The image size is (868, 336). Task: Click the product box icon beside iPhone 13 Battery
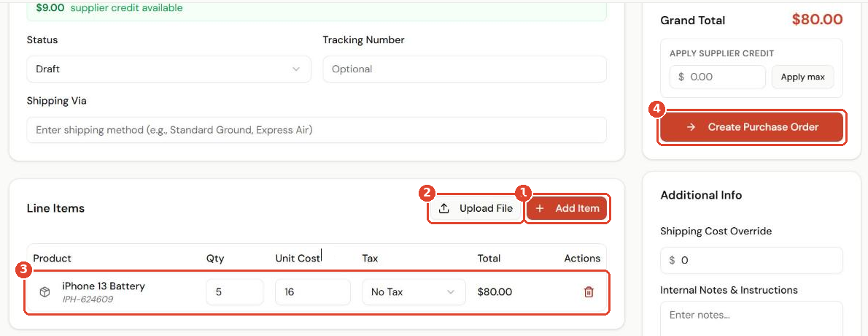click(44, 292)
